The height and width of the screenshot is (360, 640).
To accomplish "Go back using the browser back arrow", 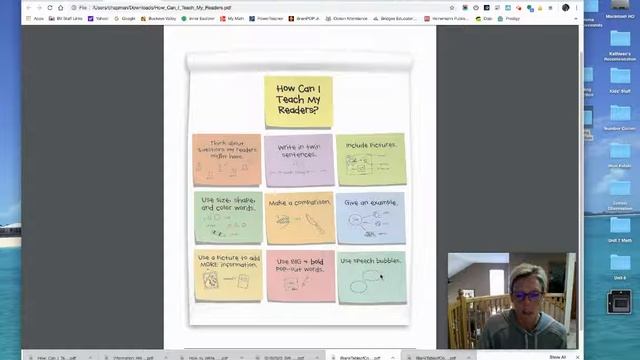I will (x=29, y=8).
